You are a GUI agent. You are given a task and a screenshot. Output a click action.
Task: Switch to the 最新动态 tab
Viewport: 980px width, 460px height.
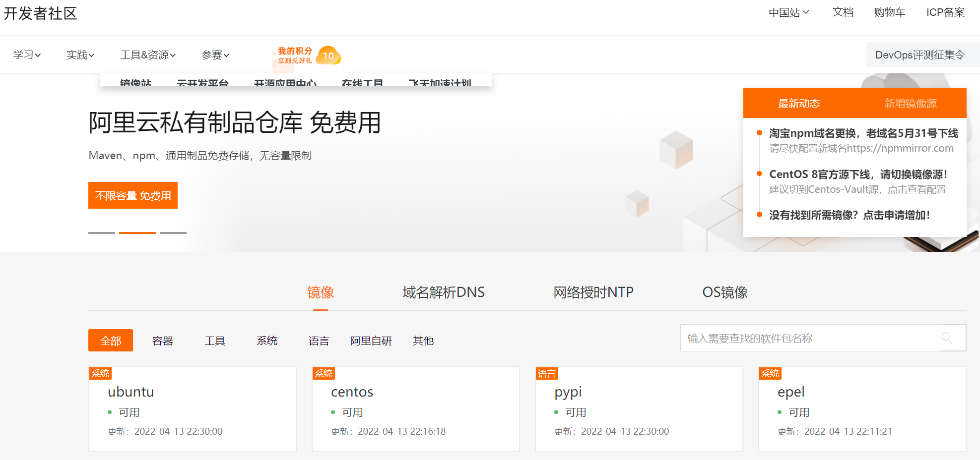pyautogui.click(x=799, y=104)
